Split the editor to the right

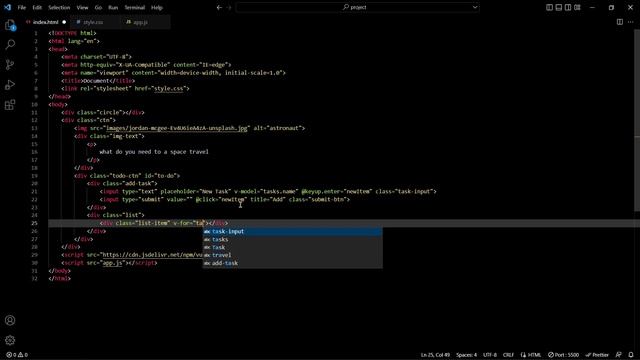[620, 22]
